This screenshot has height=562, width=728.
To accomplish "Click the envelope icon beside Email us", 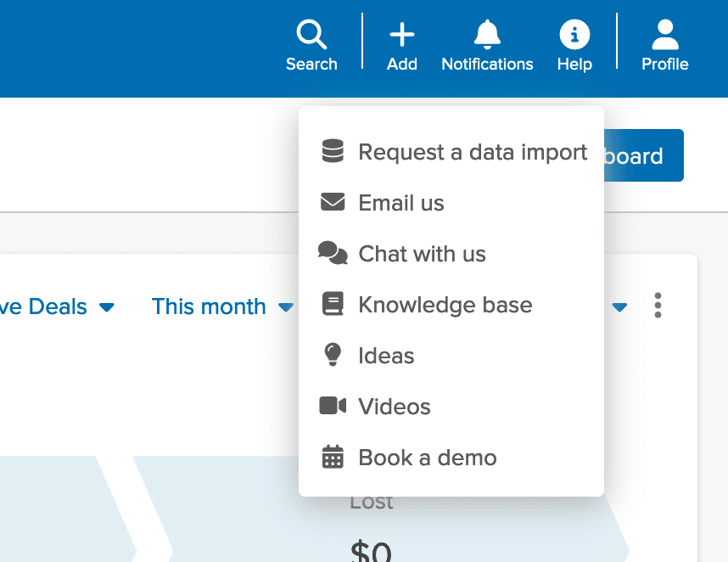I will 333,203.
